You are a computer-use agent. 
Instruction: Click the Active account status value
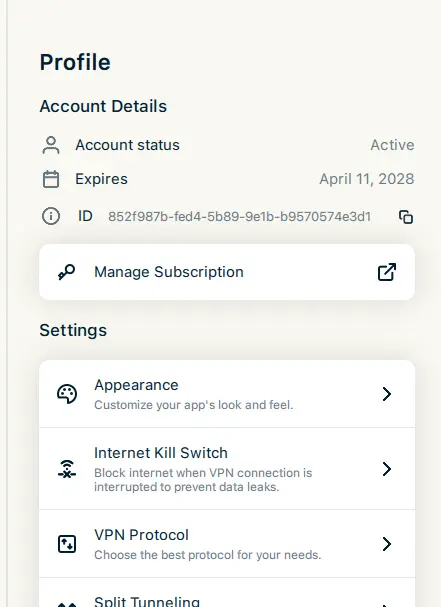click(x=392, y=145)
